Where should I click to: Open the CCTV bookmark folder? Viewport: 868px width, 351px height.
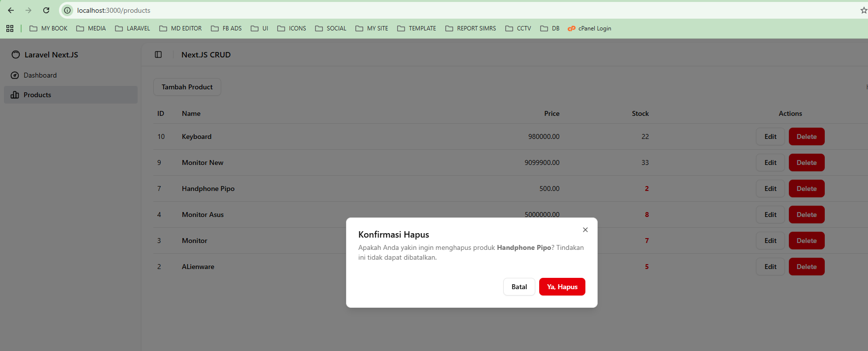point(518,28)
